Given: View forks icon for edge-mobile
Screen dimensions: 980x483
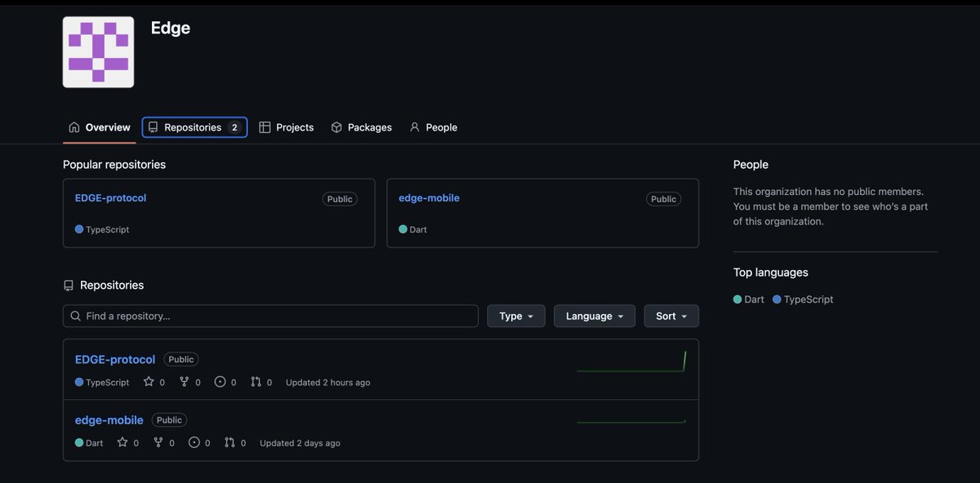Looking at the screenshot, I should 158,442.
